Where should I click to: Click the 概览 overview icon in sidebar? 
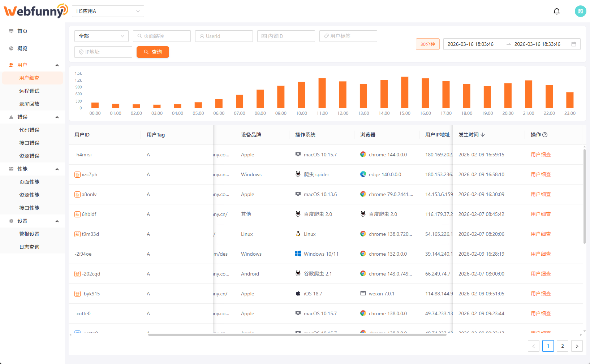(x=11, y=48)
